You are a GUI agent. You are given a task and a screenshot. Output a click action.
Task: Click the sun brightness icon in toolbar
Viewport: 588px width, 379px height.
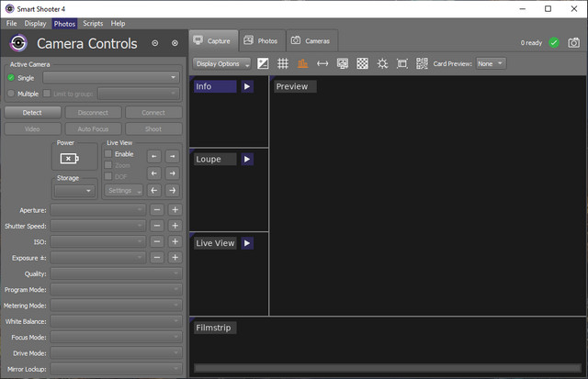382,64
